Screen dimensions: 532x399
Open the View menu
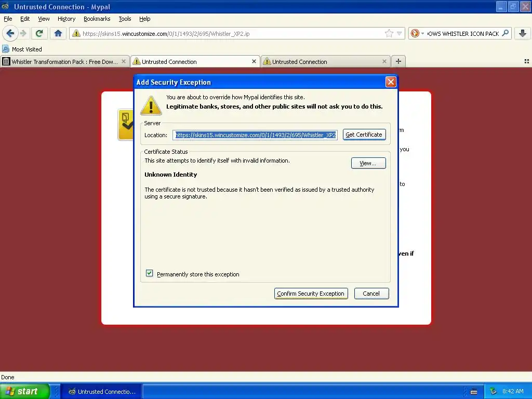click(44, 19)
